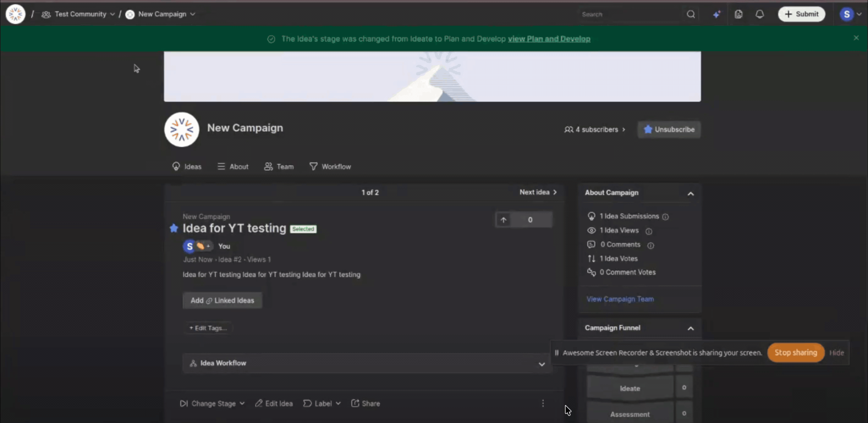Click the orange contributor avatar icon
Image resolution: width=868 pixels, height=423 pixels.
[201, 246]
